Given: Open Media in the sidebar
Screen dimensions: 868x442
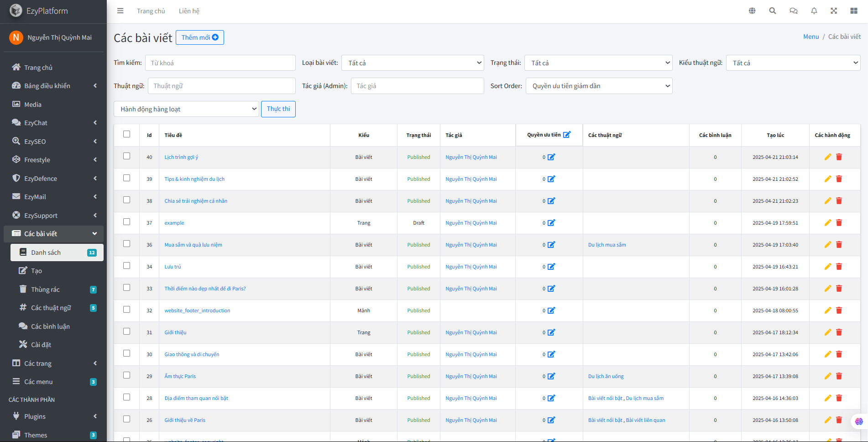Looking at the screenshot, I should point(53,105).
